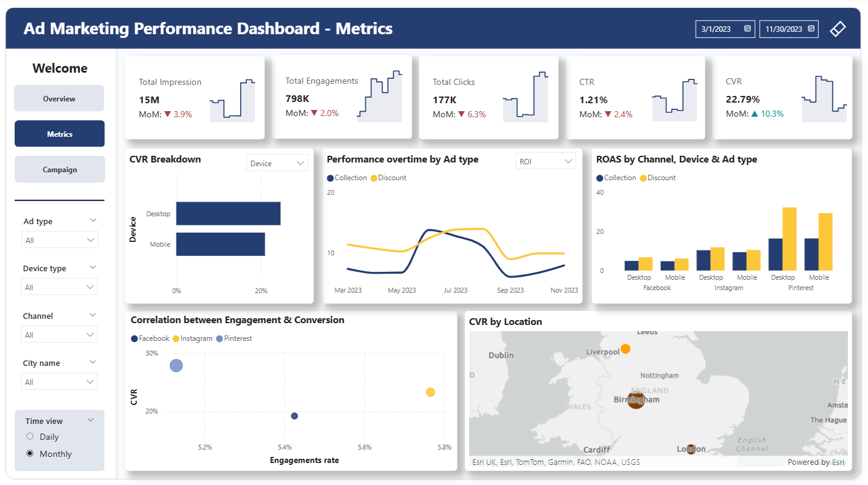868x485 pixels.
Task: Open the CVR Breakdown Device dropdown
Action: click(277, 163)
